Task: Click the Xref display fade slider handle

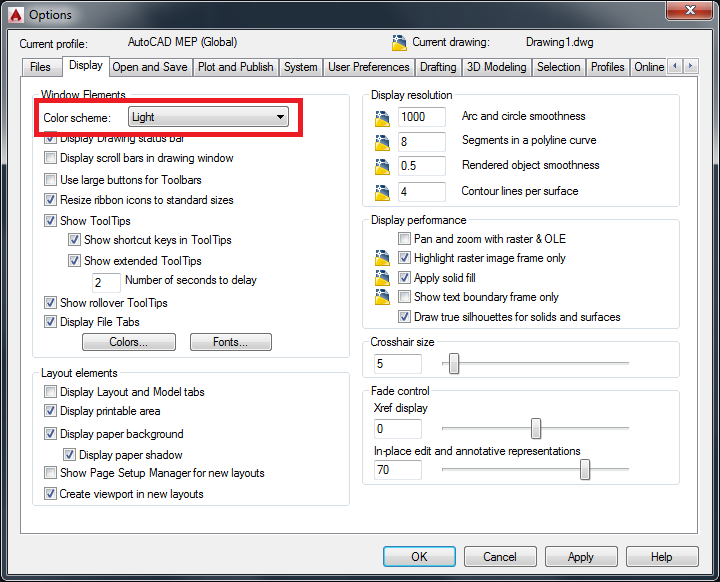Action: coord(536,429)
